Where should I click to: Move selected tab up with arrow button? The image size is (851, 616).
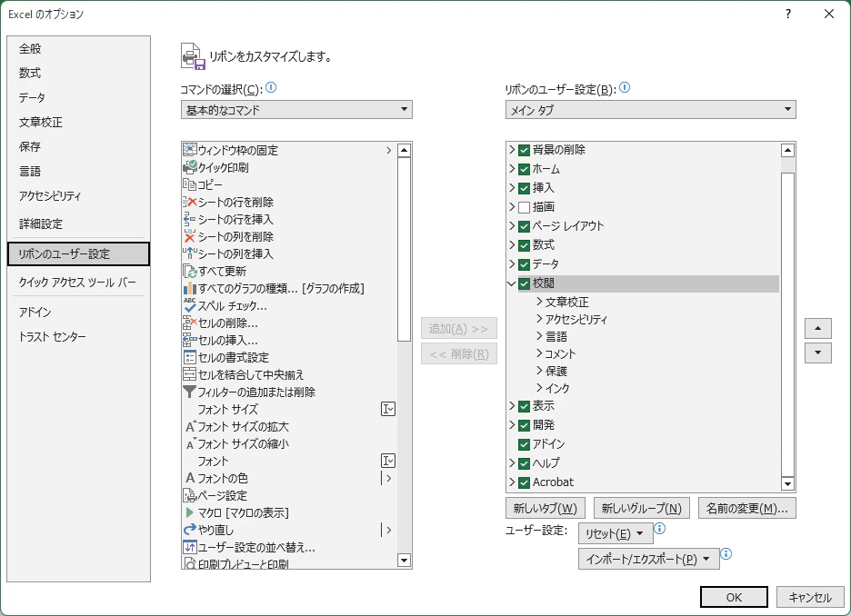pos(818,328)
